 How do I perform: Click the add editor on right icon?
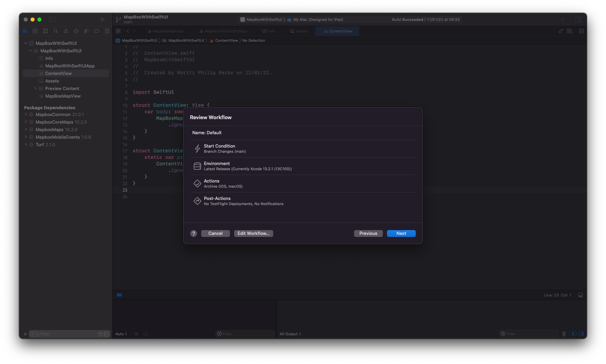pos(581,31)
